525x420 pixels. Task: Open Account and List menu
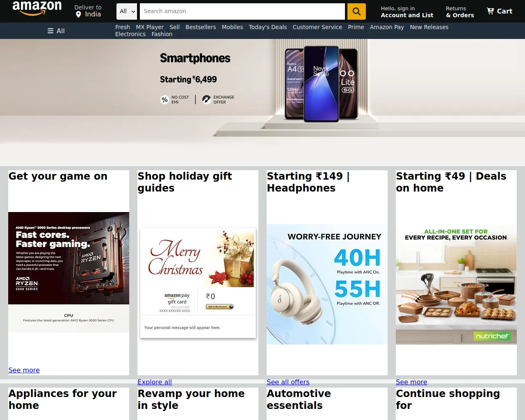coord(407,11)
